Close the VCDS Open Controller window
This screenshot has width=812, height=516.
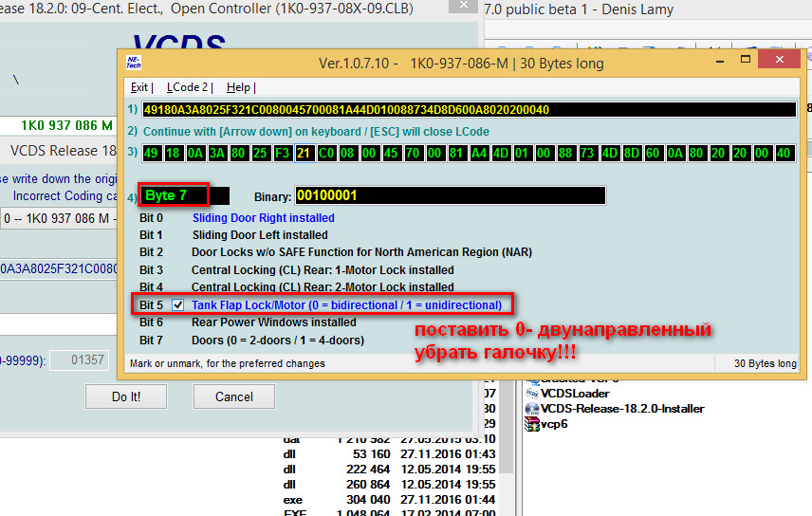pyautogui.click(x=464, y=6)
